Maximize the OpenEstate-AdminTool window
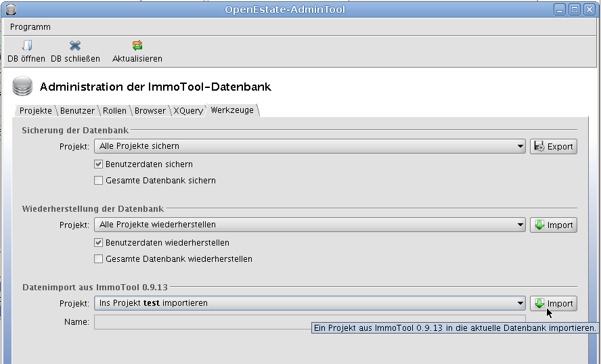601x364 pixels. click(574, 9)
